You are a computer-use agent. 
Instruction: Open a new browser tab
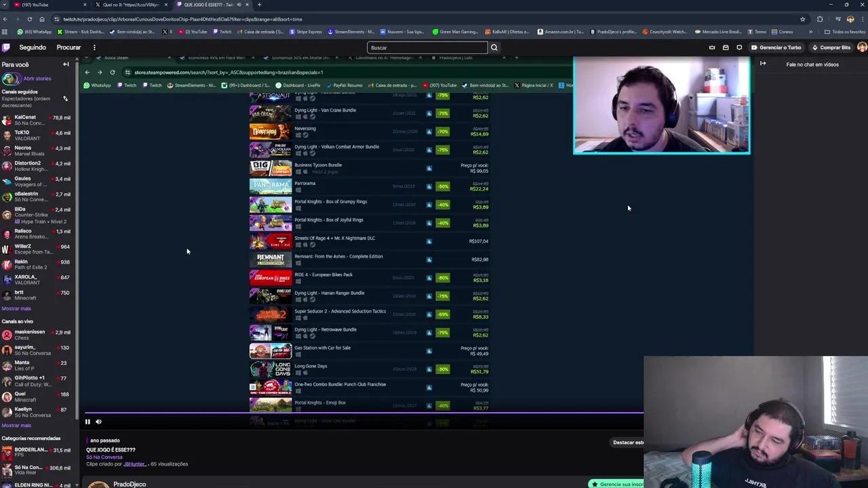click(259, 5)
